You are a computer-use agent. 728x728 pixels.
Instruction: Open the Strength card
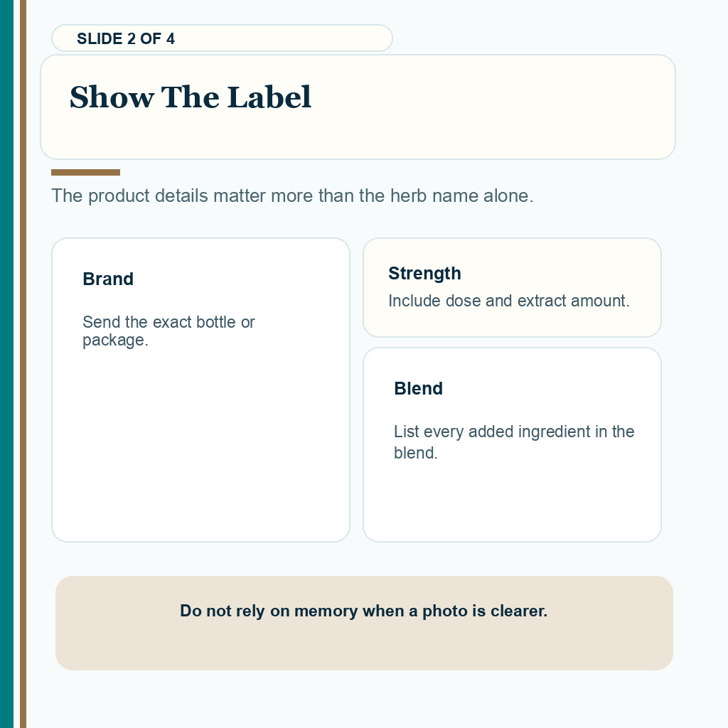click(512, 287)
